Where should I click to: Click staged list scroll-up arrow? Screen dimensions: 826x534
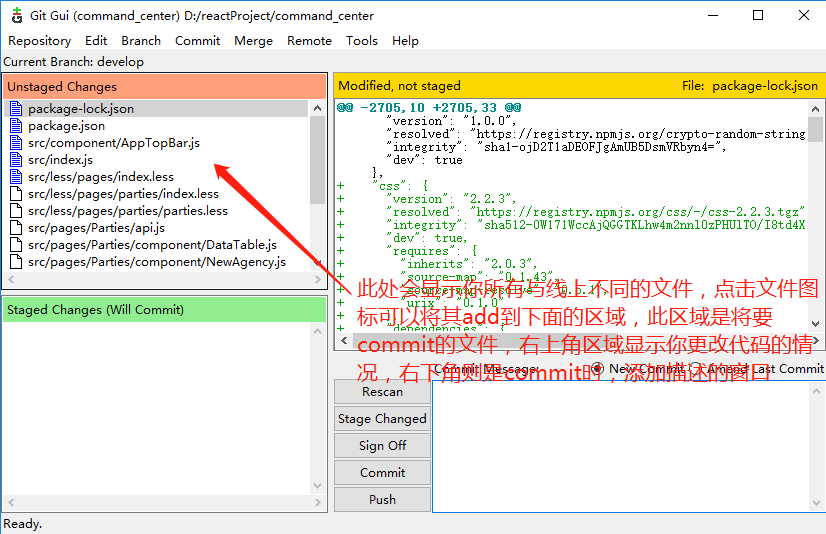[317, 331]
